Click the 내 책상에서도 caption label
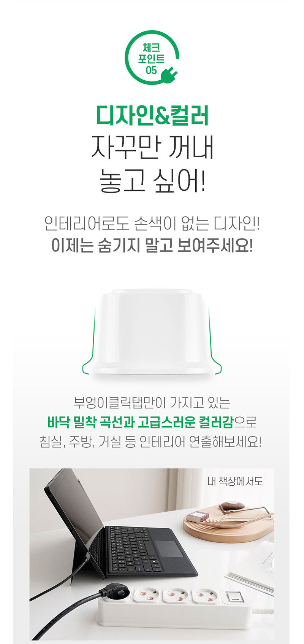 pos(235,482)
